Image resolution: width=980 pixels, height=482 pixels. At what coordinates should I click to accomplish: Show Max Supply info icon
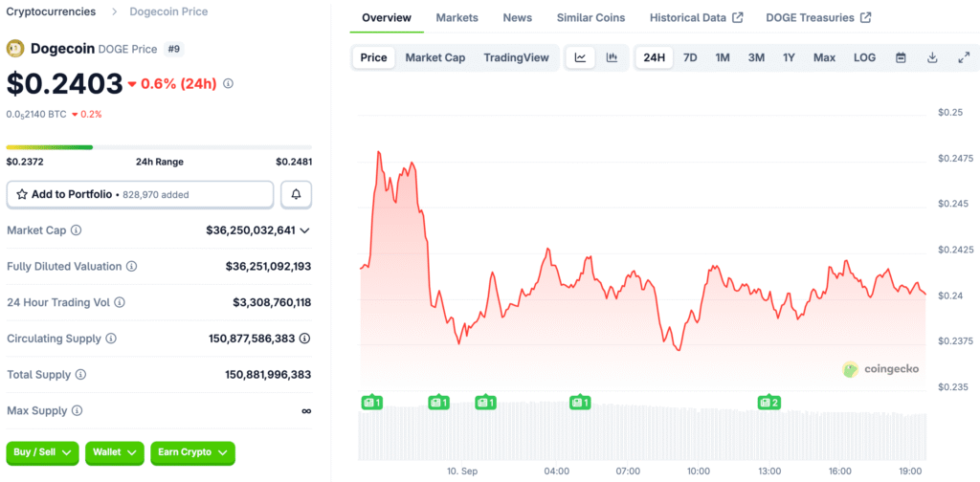[x=77, y=411]
